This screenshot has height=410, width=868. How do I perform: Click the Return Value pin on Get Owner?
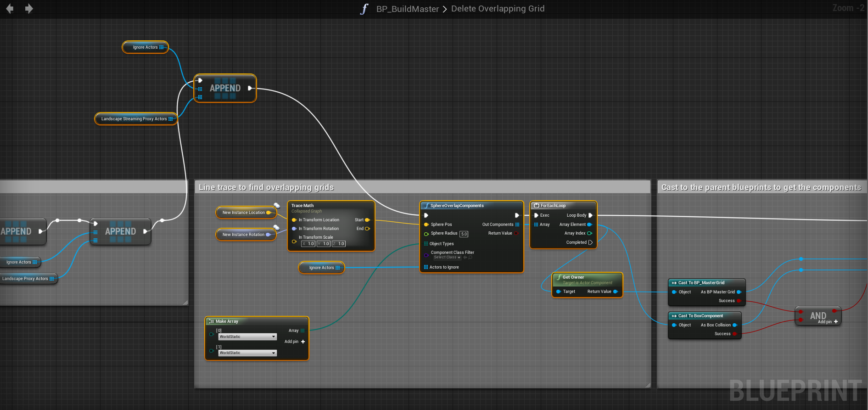[x=615, y=292]
